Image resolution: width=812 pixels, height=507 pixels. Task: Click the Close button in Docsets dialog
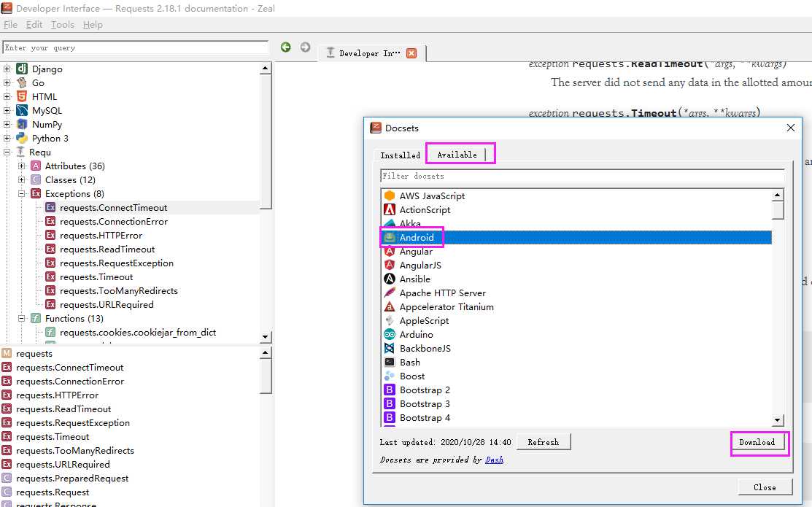(x=765, y=487)
